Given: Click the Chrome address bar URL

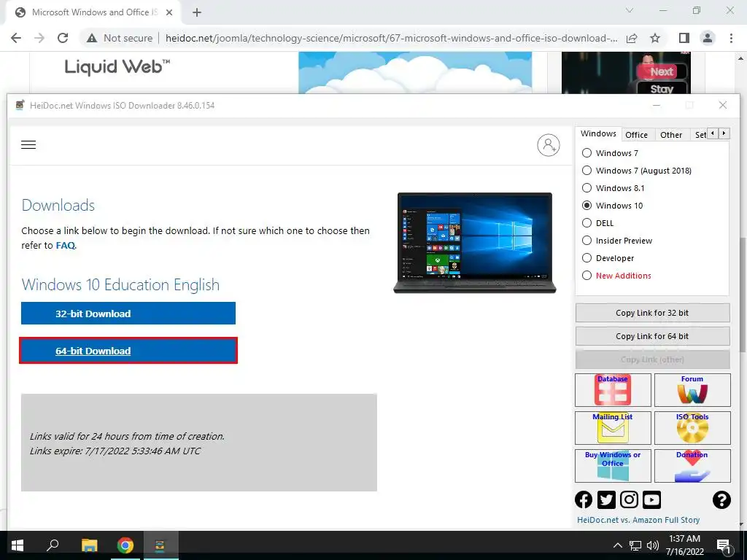Looking at the screenshot, I should click(391, 38).
